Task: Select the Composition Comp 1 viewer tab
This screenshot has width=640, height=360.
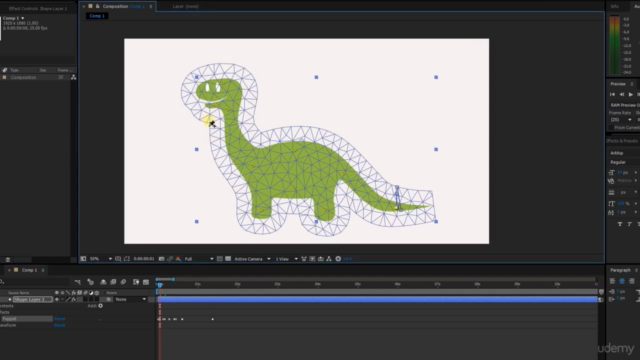Action: 123,6
